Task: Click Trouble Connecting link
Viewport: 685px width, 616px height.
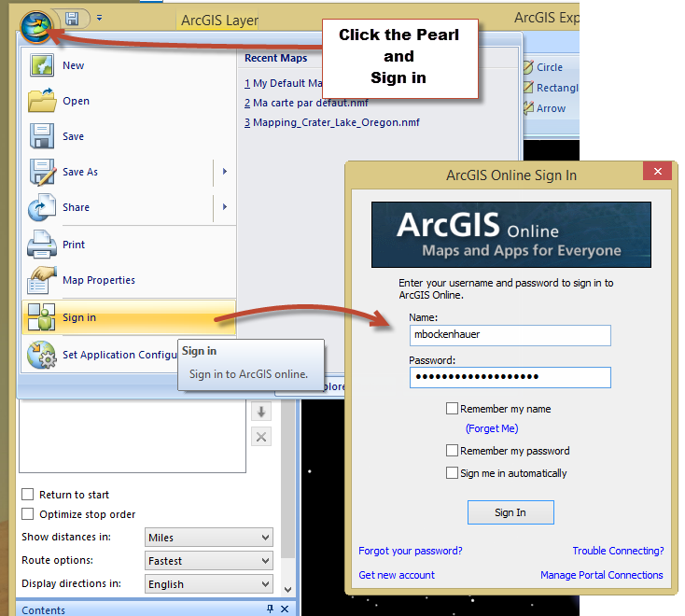Action: (x=618, y=551)
